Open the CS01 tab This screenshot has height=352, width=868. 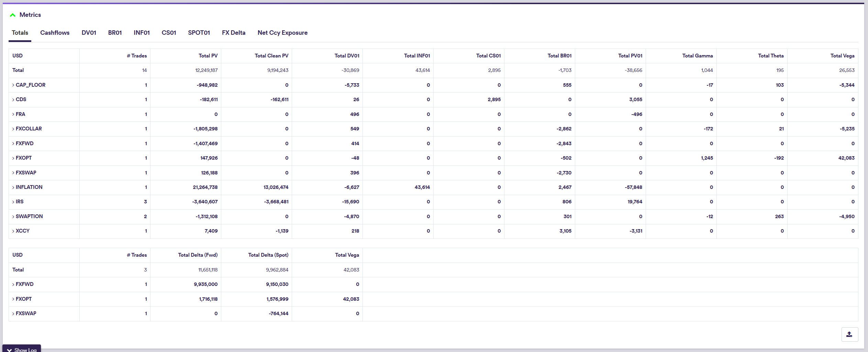tap(169, 33)
